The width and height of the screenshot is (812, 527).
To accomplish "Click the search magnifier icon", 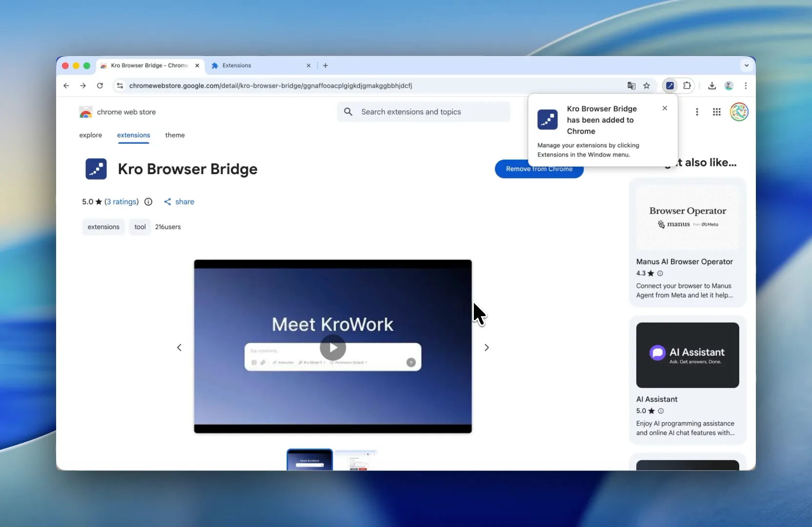I will [x=348, y=112].
